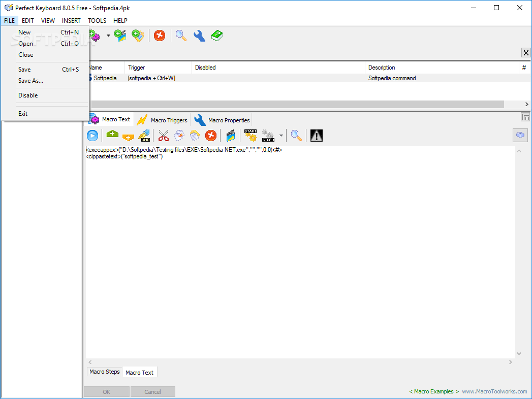Switch to the upper Macro Text tab
Image resolution: width=532 pixels, height=399 pixels.
pos(111,119)
